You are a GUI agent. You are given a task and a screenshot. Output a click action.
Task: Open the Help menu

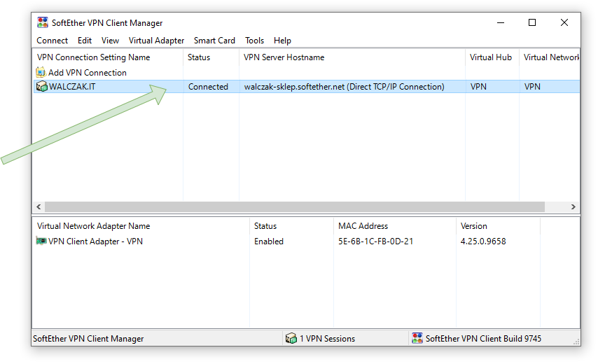[282, 41]
